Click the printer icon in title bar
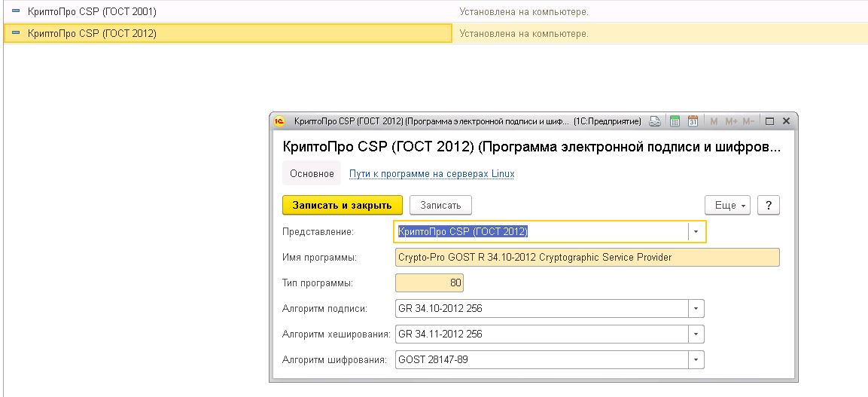 coord(655,121)
